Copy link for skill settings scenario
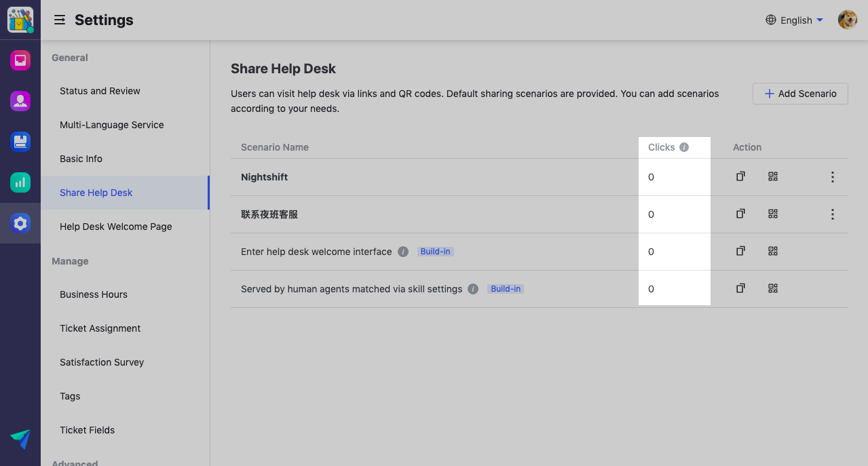 coord(740,289)
